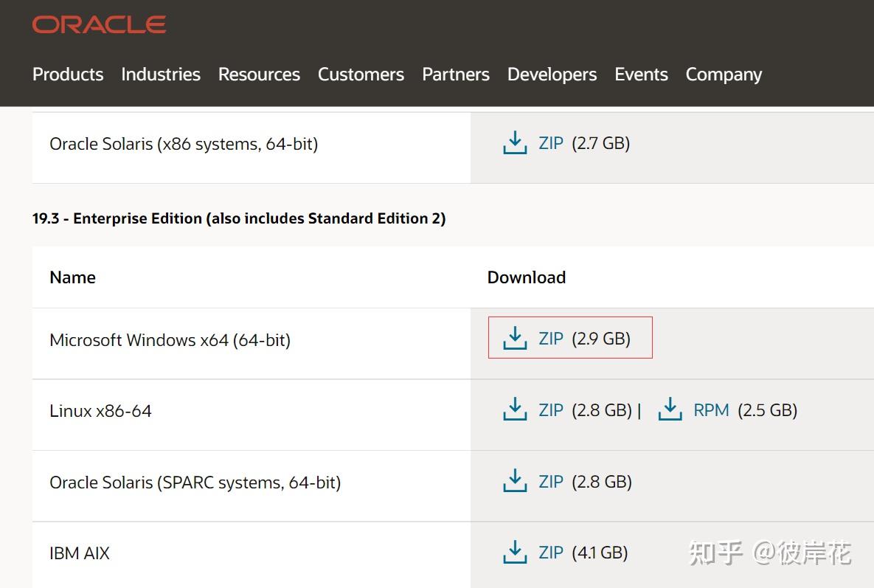This screenshot has width=874, height=588.
Task: Open the Partners menu
Action: (456, 75)
